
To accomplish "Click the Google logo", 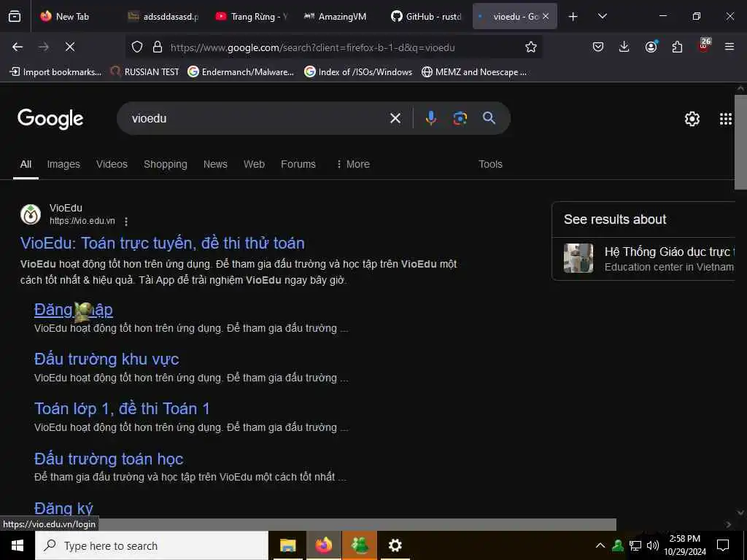I will point(50,119).
